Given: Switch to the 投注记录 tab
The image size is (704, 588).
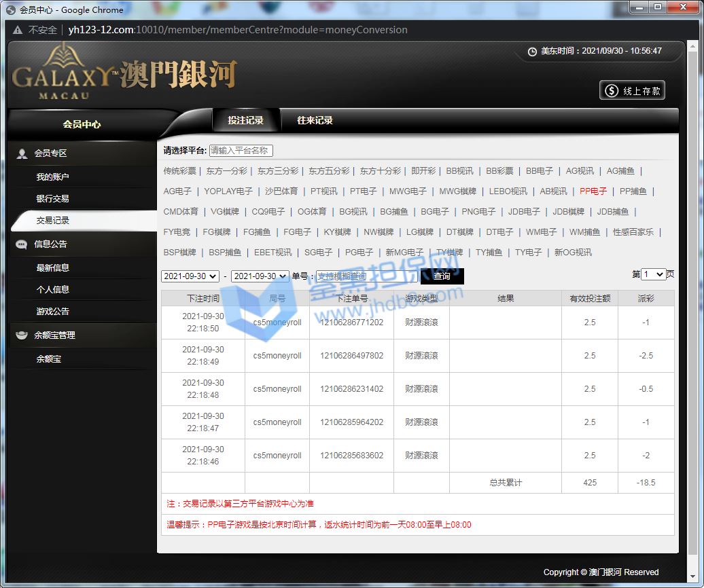Looking at the screenshot, I should tap(245, 120).
